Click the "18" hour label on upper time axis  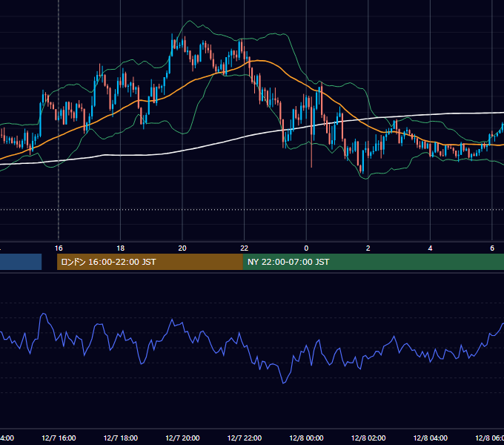(x=120, y=248)
